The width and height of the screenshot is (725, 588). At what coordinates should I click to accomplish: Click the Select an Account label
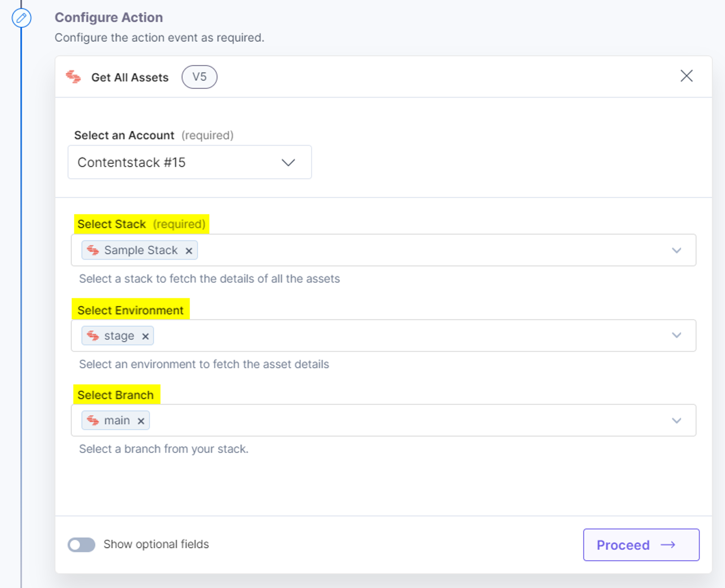(x=124, y=135)
